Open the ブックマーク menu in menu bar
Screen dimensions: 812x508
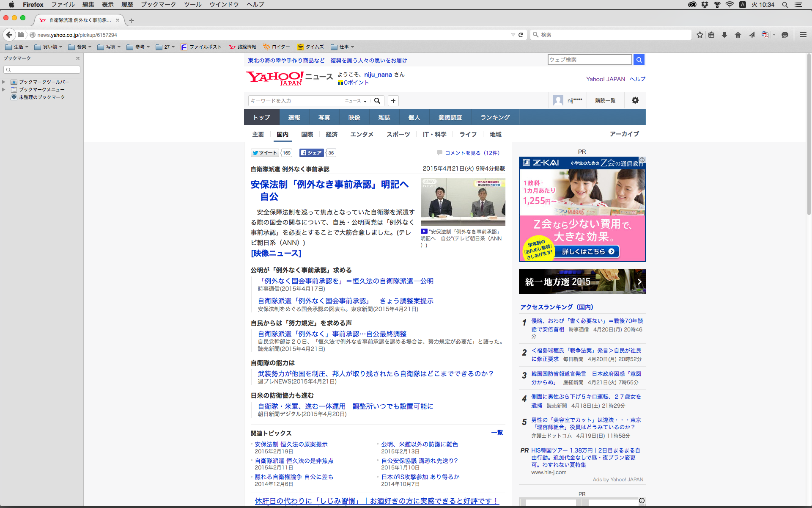point(158,5)
